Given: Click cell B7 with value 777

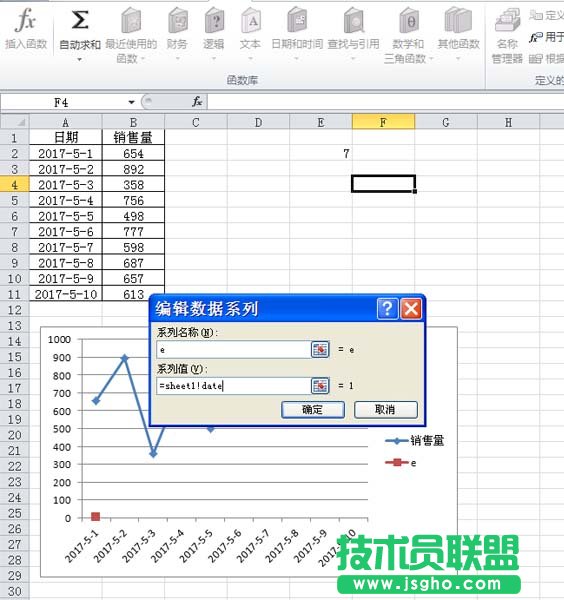Looking at the screenshot, I should click(x=133, y=232).
